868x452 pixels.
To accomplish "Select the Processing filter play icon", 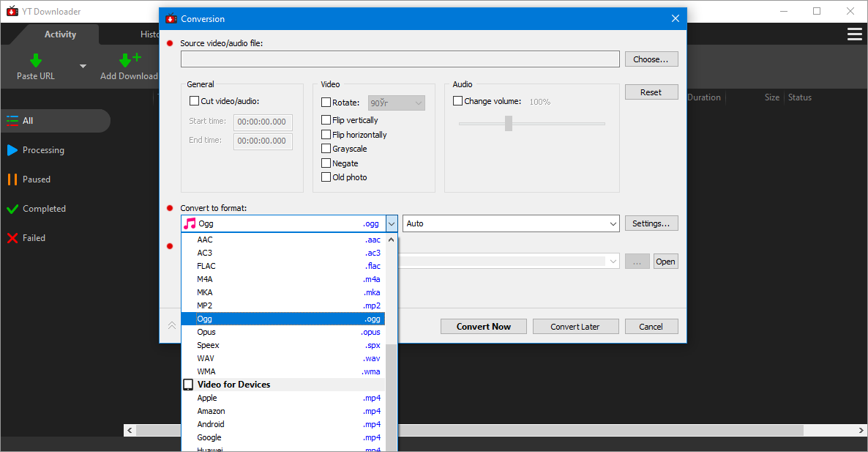I will point(12,150).
